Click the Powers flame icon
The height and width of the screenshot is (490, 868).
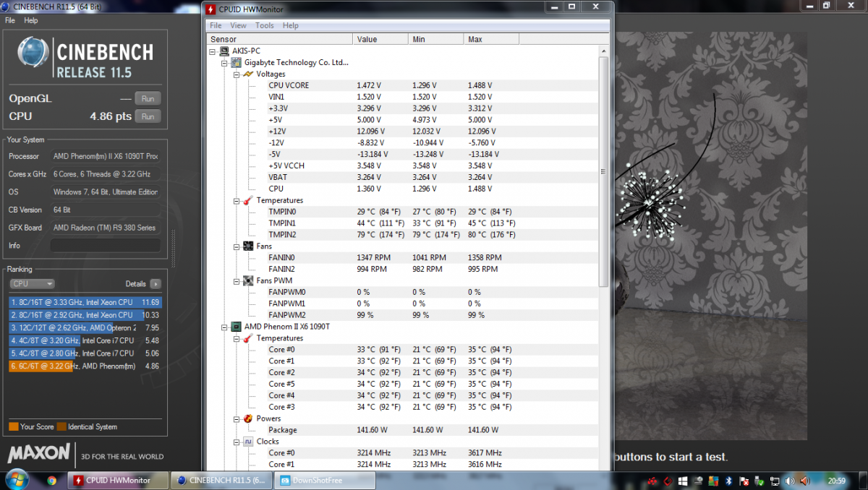(x=249, y=418)
